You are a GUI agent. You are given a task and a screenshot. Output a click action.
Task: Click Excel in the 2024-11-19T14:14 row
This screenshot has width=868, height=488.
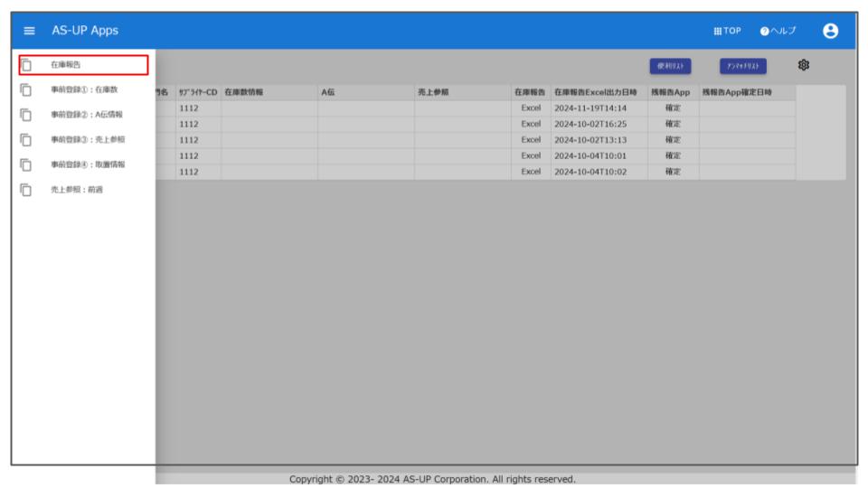(x=531, y=108)
